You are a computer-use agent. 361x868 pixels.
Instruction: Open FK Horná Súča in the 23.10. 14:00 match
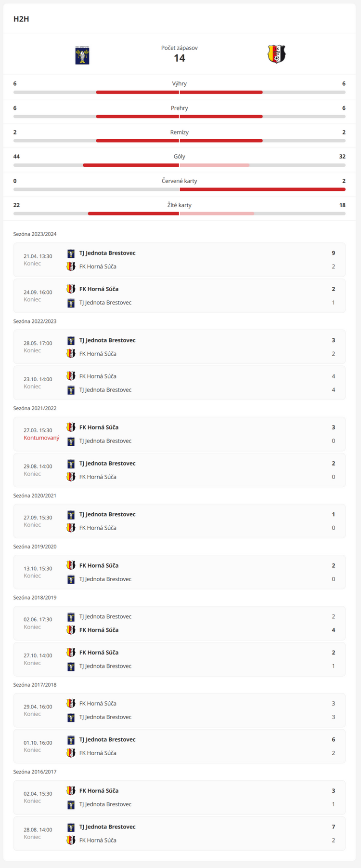point(98,376)
